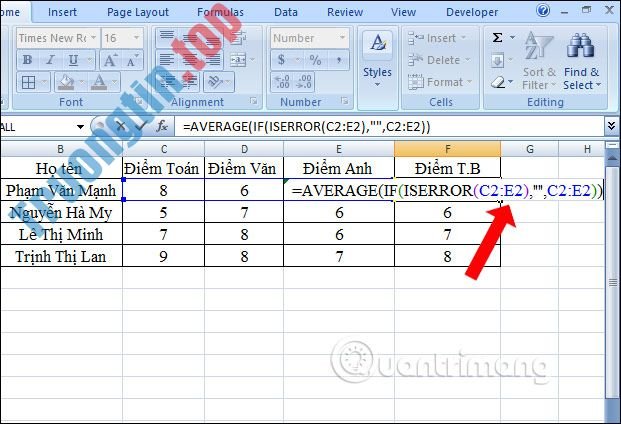This screenshot has width=621, height=424.
Task: Apply Percent Style
Action: pos(315,60)
